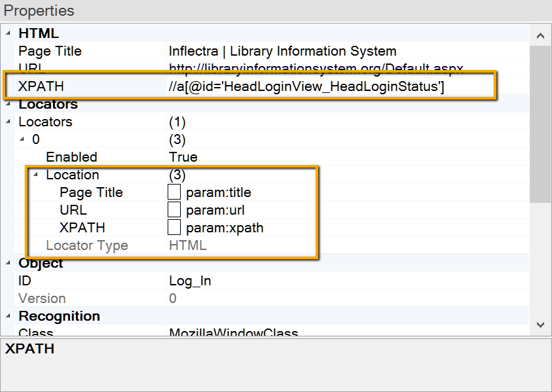552x392 pixels.
Task: Select the Locator Type property row
Action: click(x=87, y=245)
